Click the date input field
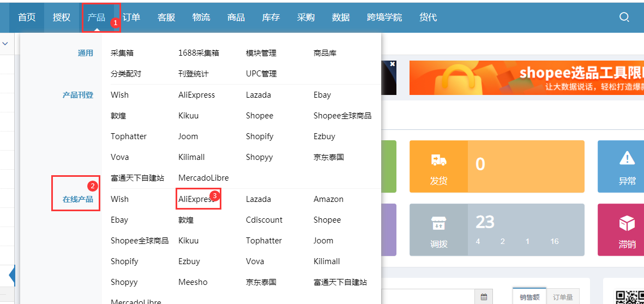This screenshot has width=644, height=304. pyautogui.click(x=428, y=296)
